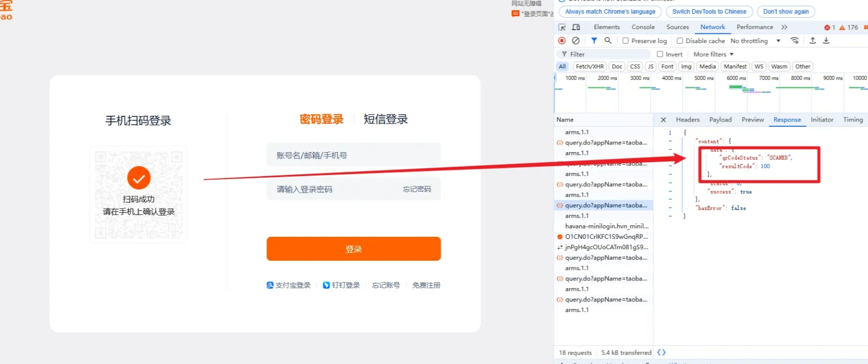Activate the inspect element picker icon
This screenshot has width=868, height=364.
tap(562, 27)
